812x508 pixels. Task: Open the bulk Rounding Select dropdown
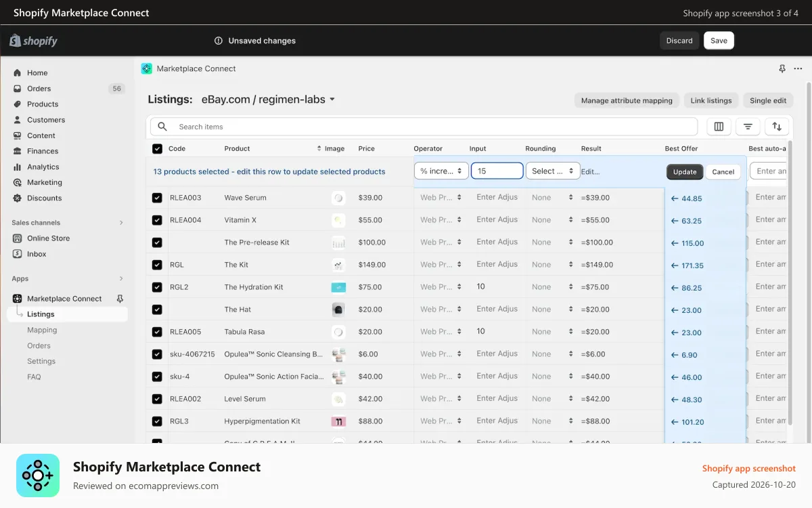(553, 171)
